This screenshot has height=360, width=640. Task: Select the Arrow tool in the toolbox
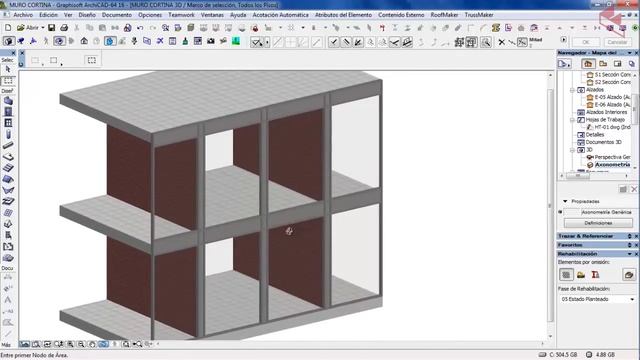click(x=8, y=70)
